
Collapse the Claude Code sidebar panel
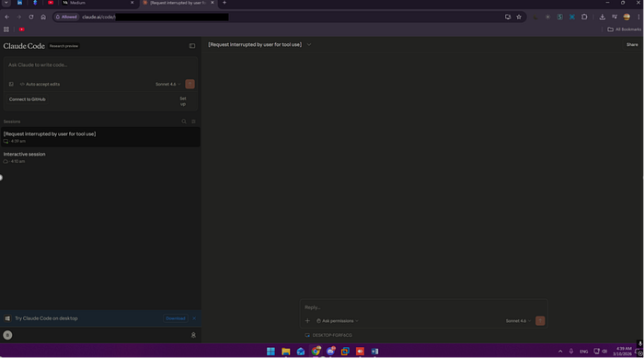[x=191, y=46]
